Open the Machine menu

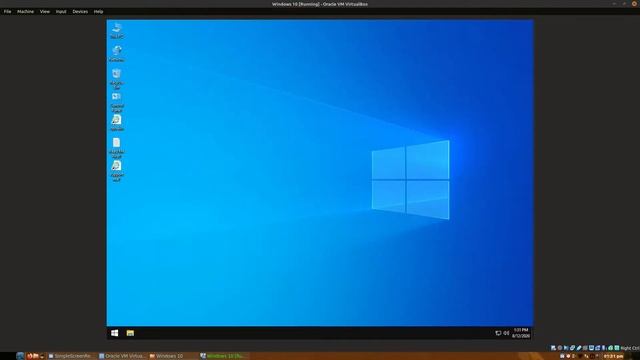(x=25, y=11)
